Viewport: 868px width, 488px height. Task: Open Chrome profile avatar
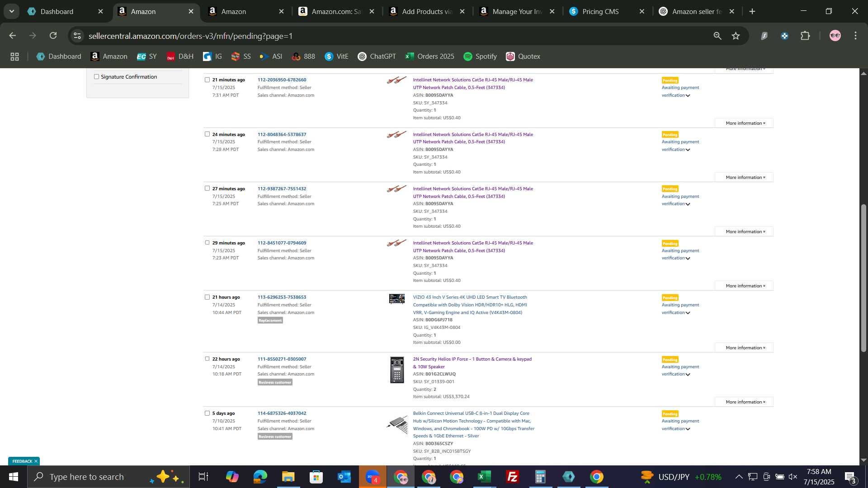835,36
